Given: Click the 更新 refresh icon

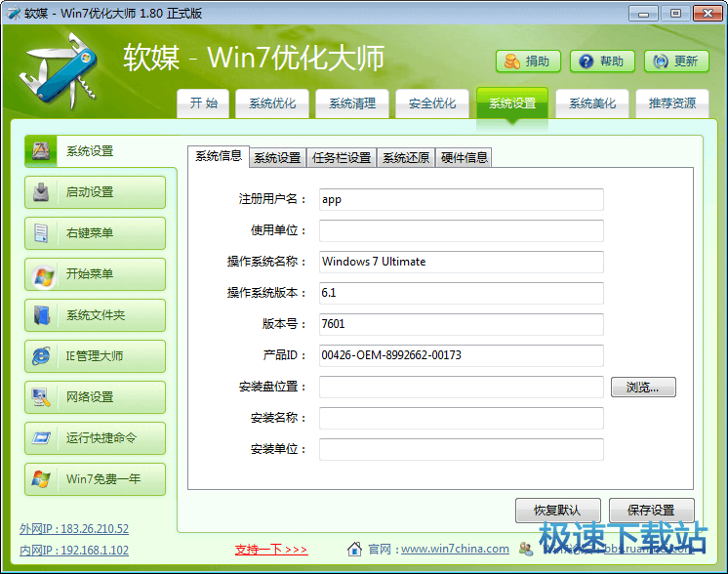Looking at the screenshot, I should (x=661, y=61).
